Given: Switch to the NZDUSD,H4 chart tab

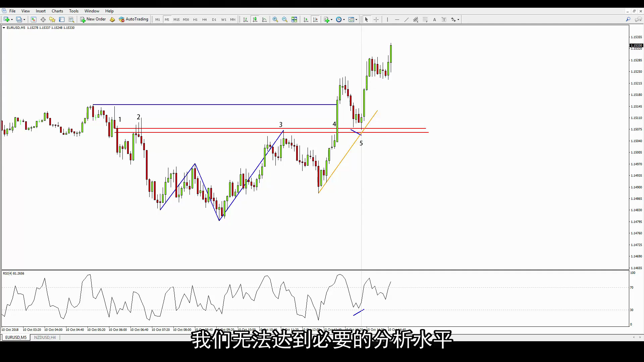Looking at the screenshot, I should (45, 338).
